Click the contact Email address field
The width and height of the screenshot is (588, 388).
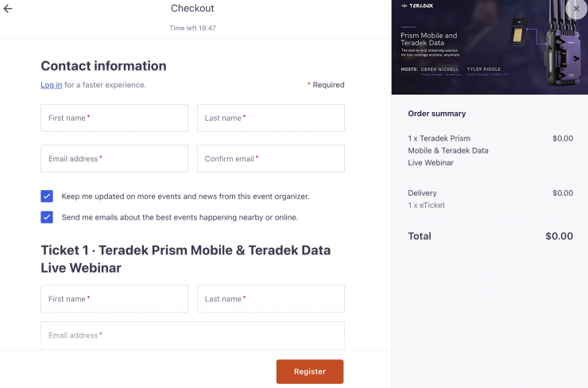pos(114,159)
